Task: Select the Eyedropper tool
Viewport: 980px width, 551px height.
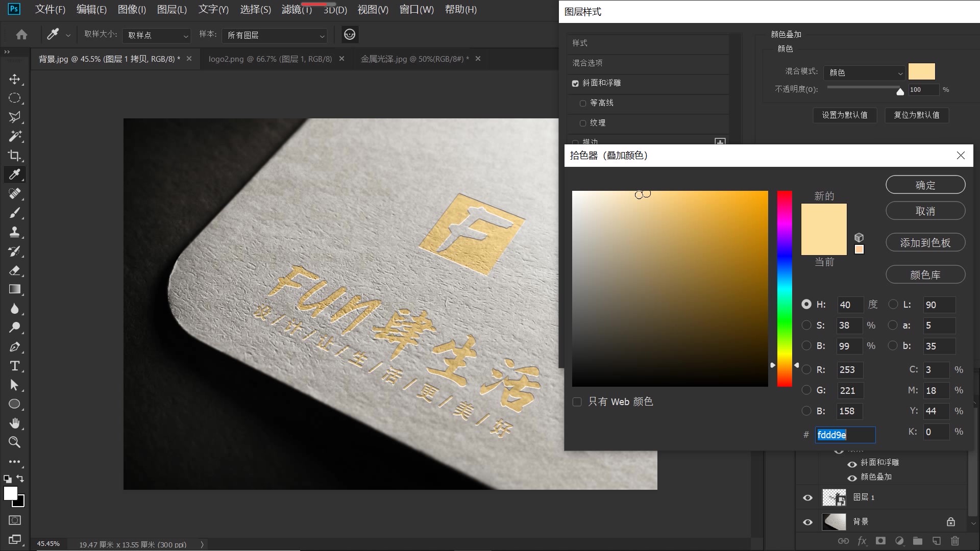Action: tap(15, 174)
